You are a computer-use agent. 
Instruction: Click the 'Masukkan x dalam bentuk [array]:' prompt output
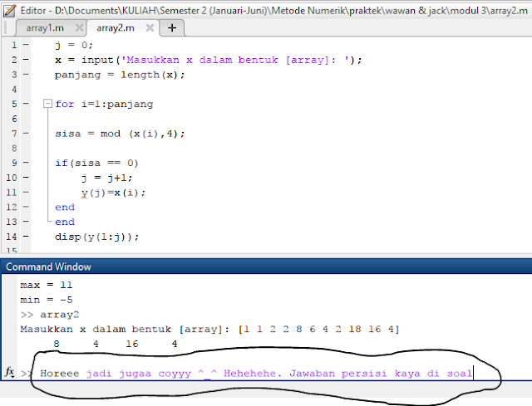tap(125, 330)
